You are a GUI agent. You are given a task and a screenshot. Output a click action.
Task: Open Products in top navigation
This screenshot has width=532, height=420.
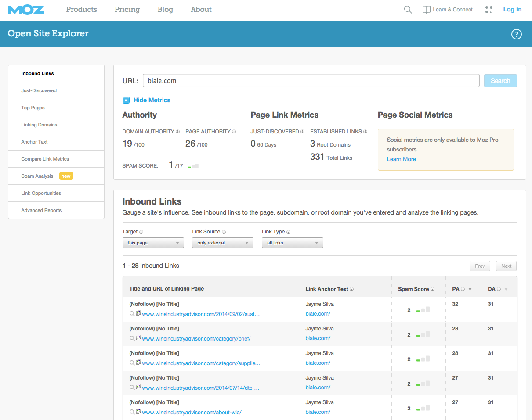82,9
